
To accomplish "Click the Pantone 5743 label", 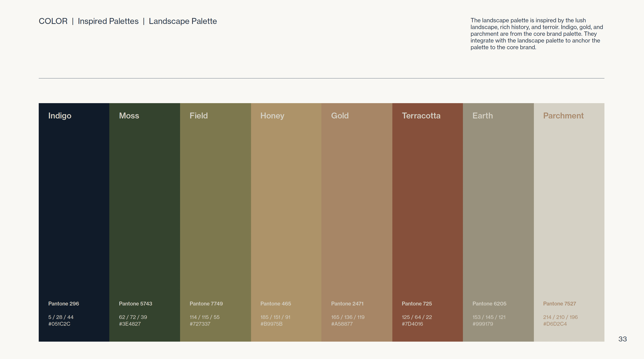I will click(135, 304).
